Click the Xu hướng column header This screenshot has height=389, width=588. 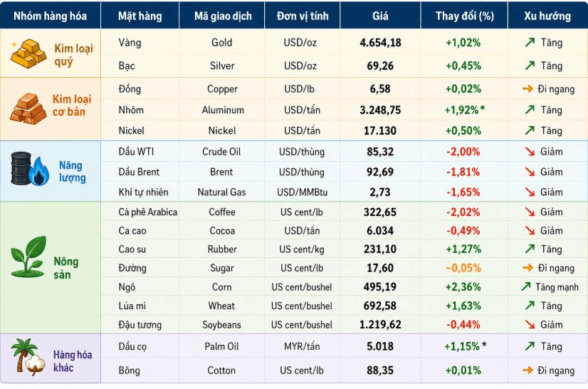tap(547, 16)
